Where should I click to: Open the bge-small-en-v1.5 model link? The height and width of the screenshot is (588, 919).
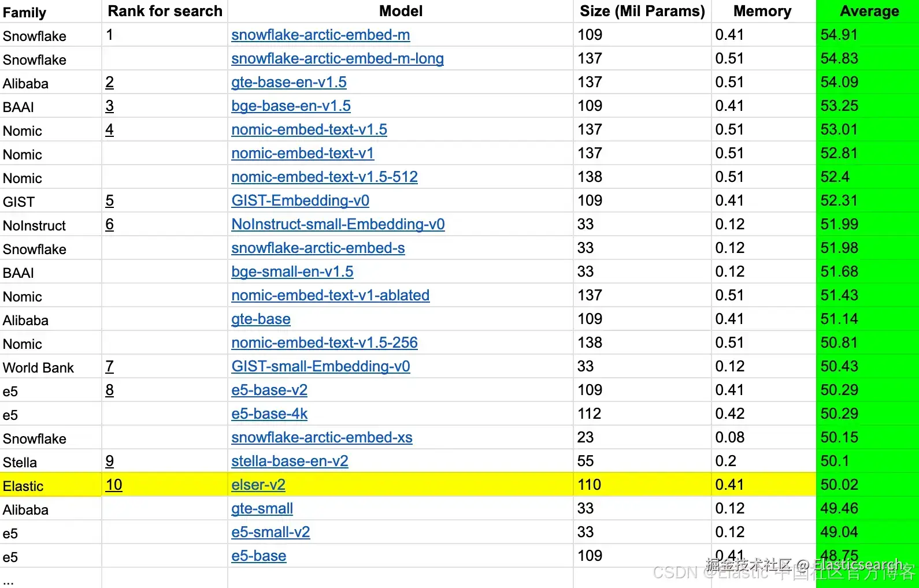point(292,272)
